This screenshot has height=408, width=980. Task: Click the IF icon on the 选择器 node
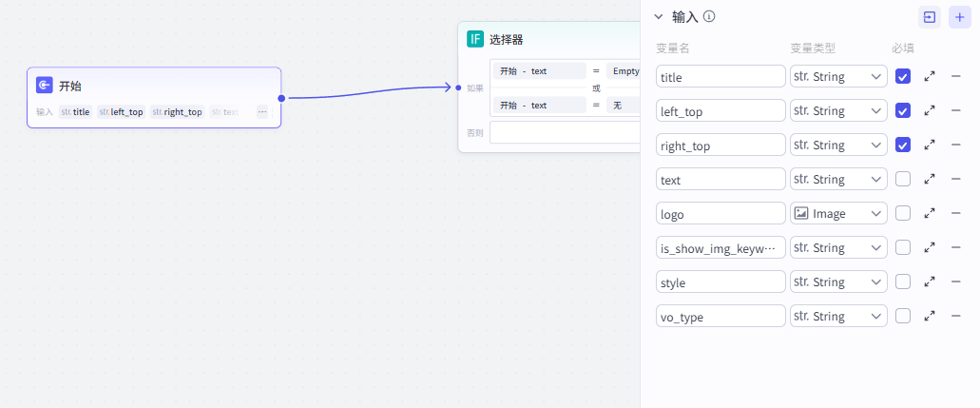pyautogui.click(x=475, y=39)
